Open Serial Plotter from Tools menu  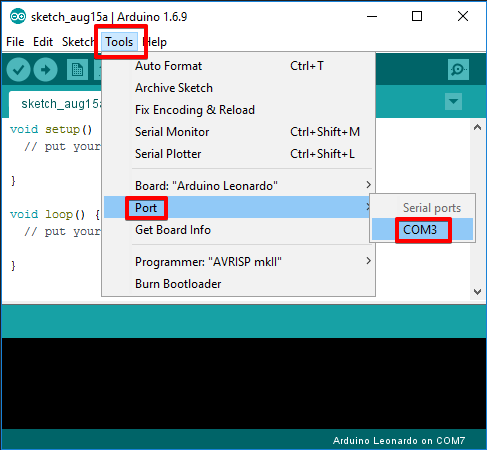pyautogui.click(x=238, y=154)
